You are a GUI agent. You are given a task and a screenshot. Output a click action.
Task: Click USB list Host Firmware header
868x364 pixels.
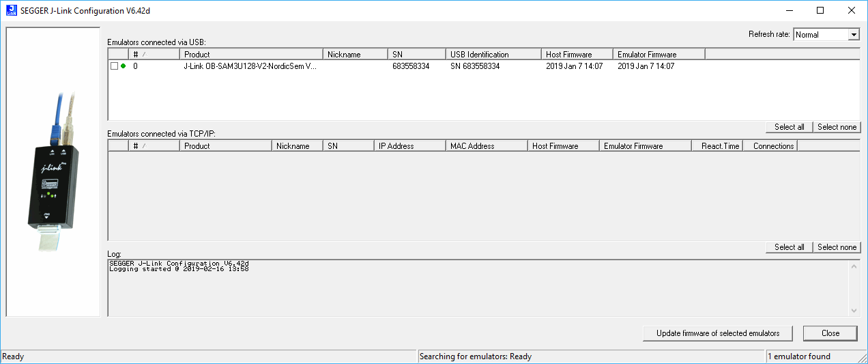[x=577, y=54]
